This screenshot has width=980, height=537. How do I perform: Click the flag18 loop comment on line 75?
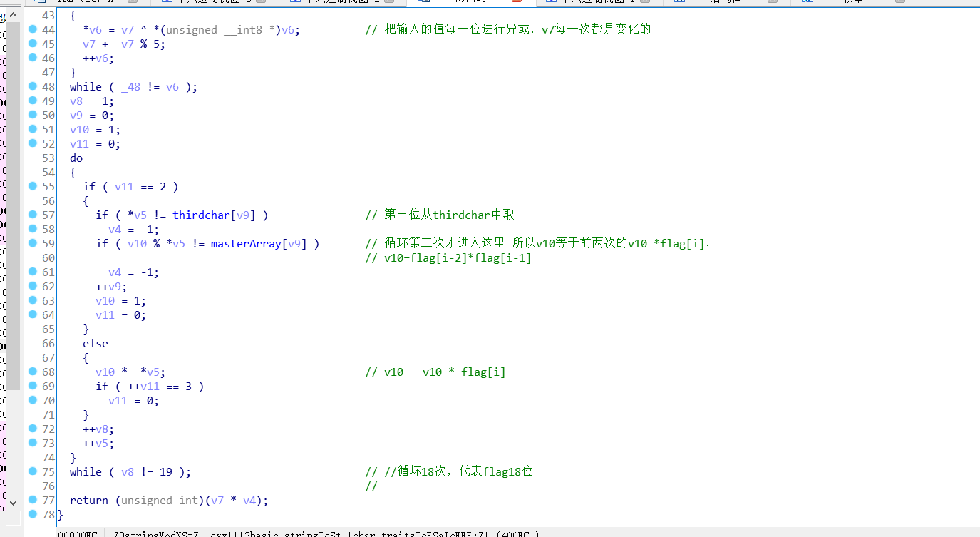pyautogui.click(x=449, y=471)
